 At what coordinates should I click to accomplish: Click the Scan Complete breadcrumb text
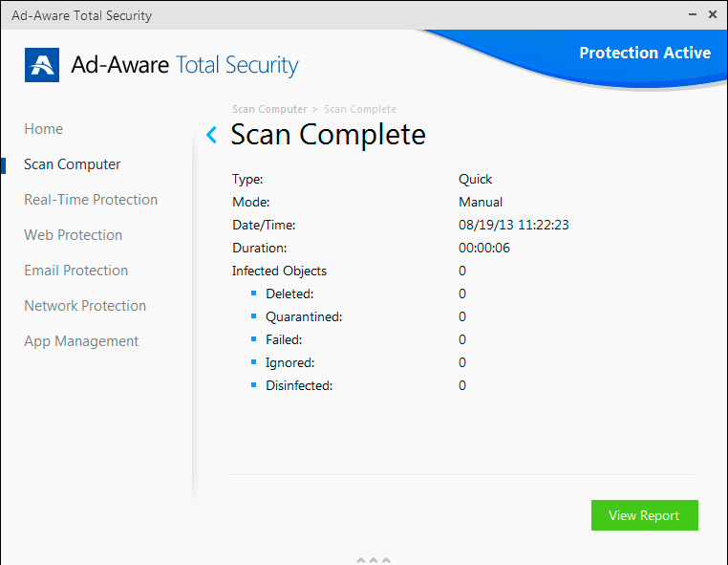click(360, 109)
